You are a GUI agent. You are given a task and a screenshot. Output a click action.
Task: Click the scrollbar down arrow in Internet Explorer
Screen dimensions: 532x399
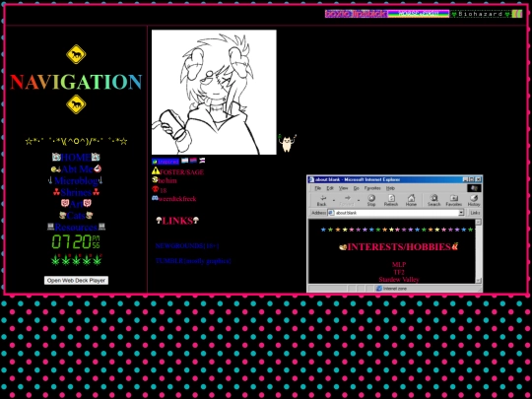(479, 280)
